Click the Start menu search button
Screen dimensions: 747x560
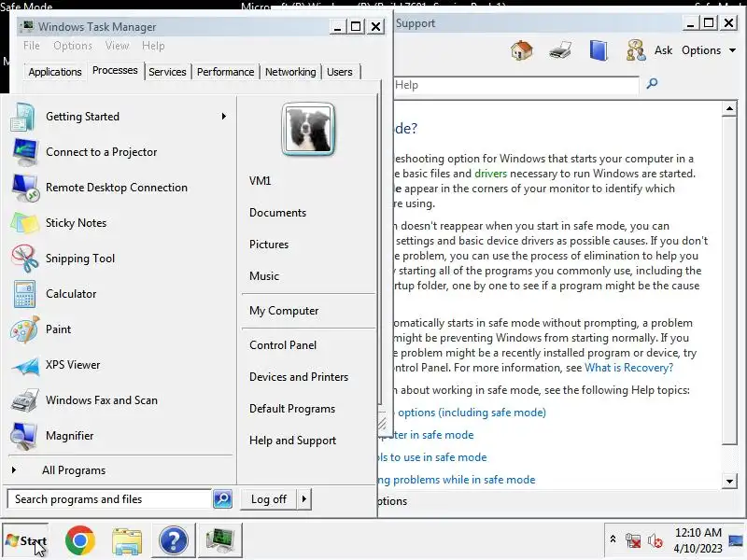[222, 499]
